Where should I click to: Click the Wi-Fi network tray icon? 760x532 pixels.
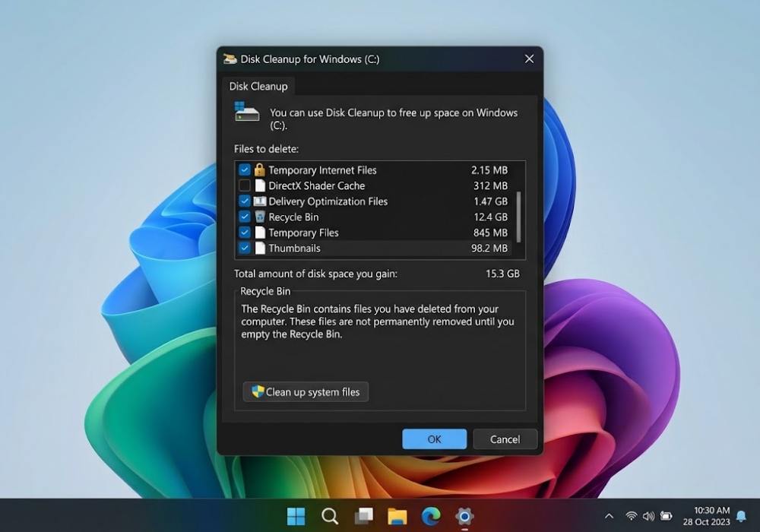coord(631,516)
